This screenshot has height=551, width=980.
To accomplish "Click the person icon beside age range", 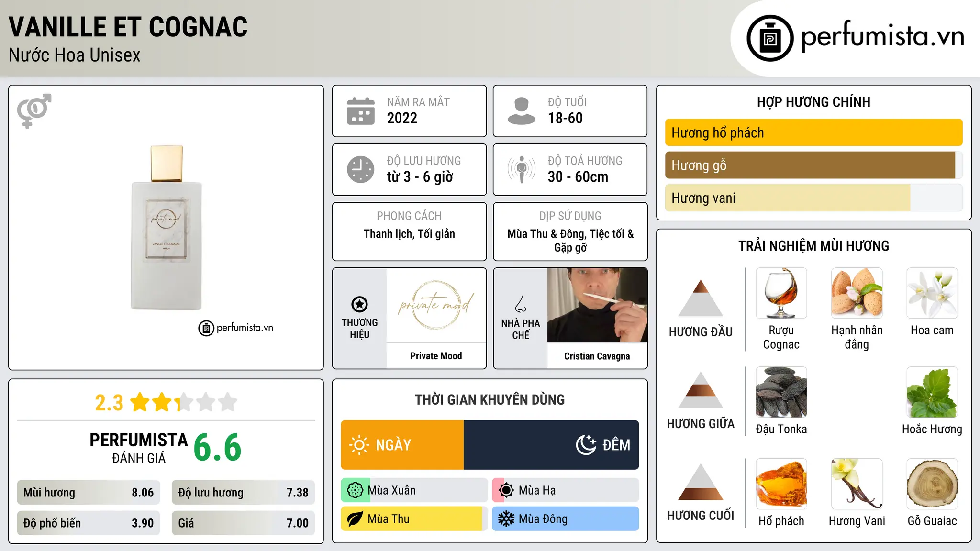I will 522,111.
